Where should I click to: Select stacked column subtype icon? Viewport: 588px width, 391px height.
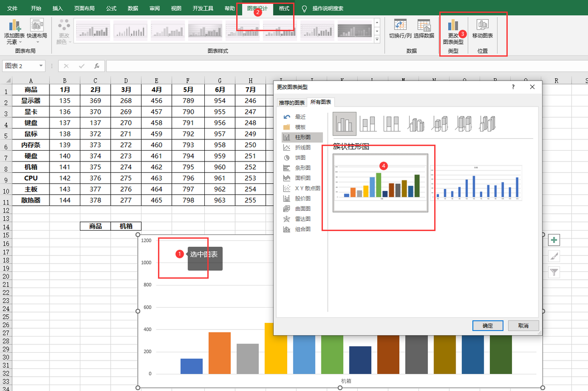click(x=368, y=124)
